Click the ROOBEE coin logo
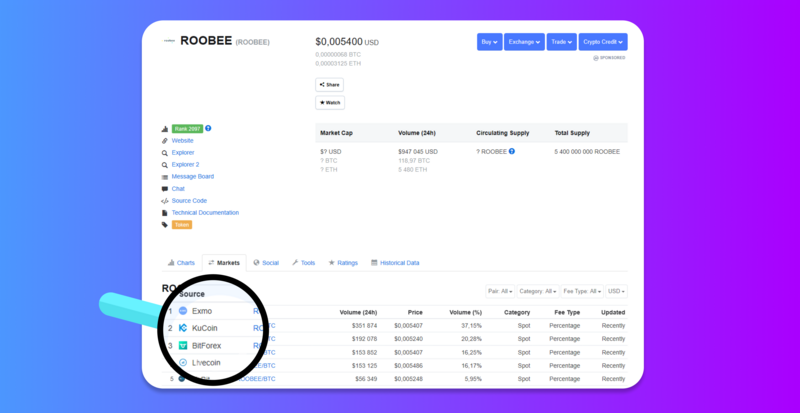The height and width of the screenshot is (413, 800). click(x=169, y=41)
